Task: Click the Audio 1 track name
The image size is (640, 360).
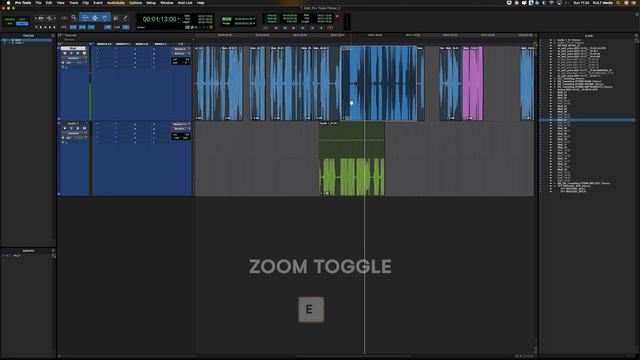Action: tap(73, 123)
